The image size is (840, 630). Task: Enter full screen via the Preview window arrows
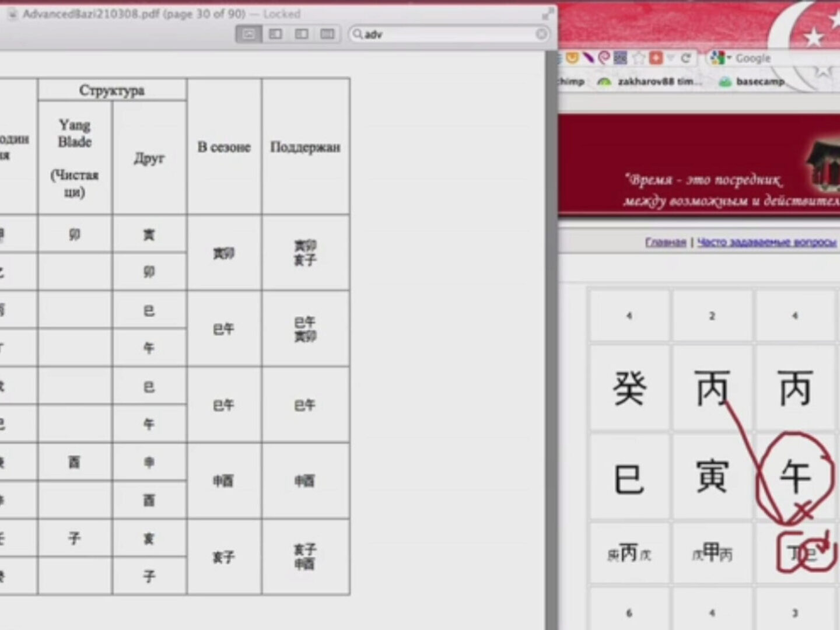coord(547,14)
